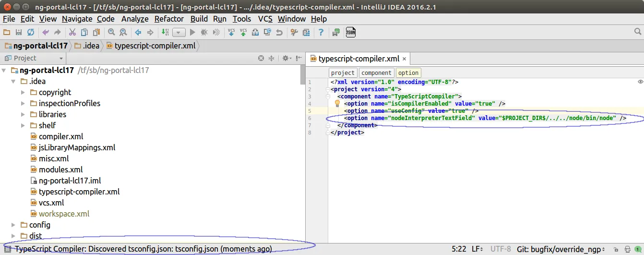644x255 pixels.
Task: Open the Tools menu
Action: pos(242,19)
